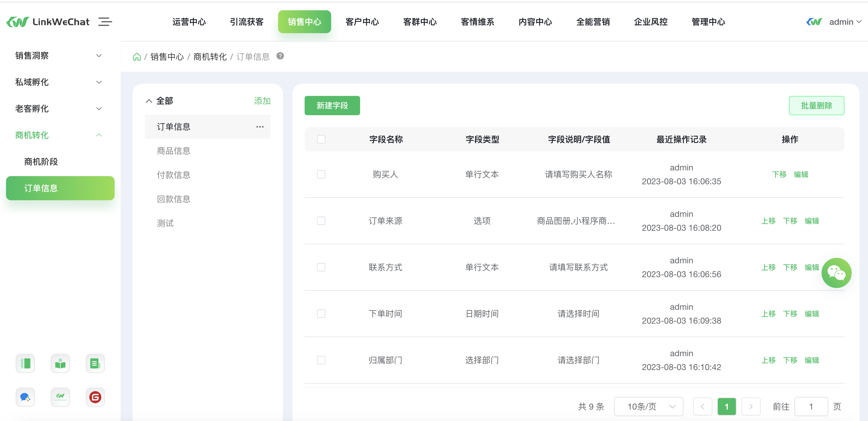The width and height of the screenshot is (868, 421).
Task: Select 商机阶段 in sidebar menu
Action: [41, 162]
